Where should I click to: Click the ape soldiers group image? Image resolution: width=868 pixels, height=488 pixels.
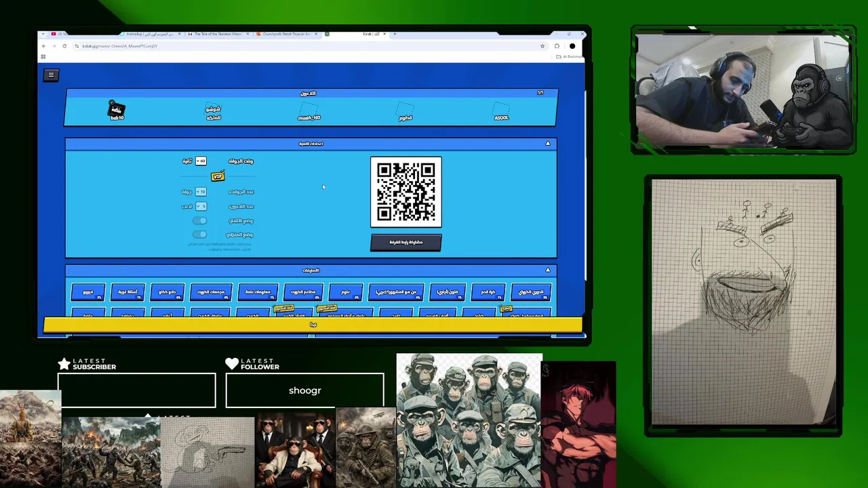click(x=469, y=420)
